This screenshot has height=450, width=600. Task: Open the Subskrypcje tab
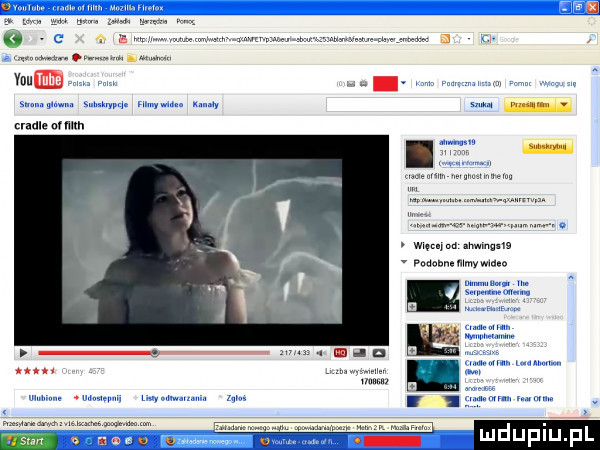(x=106, y=104)
